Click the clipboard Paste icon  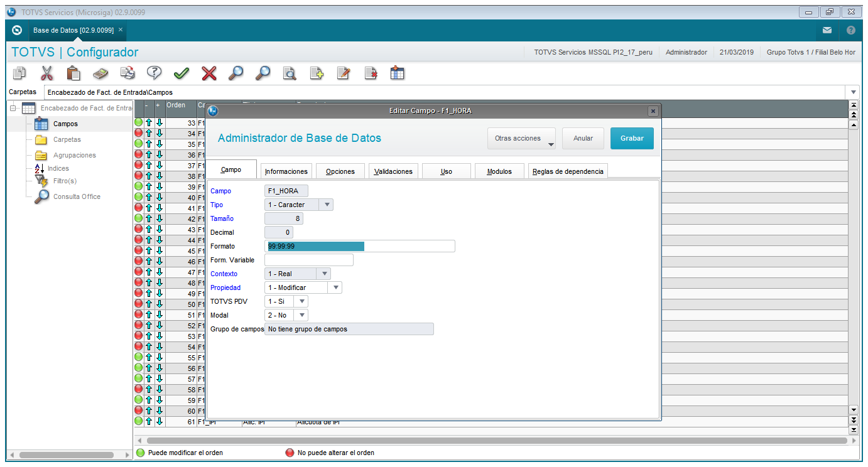(x=73, y=73)
